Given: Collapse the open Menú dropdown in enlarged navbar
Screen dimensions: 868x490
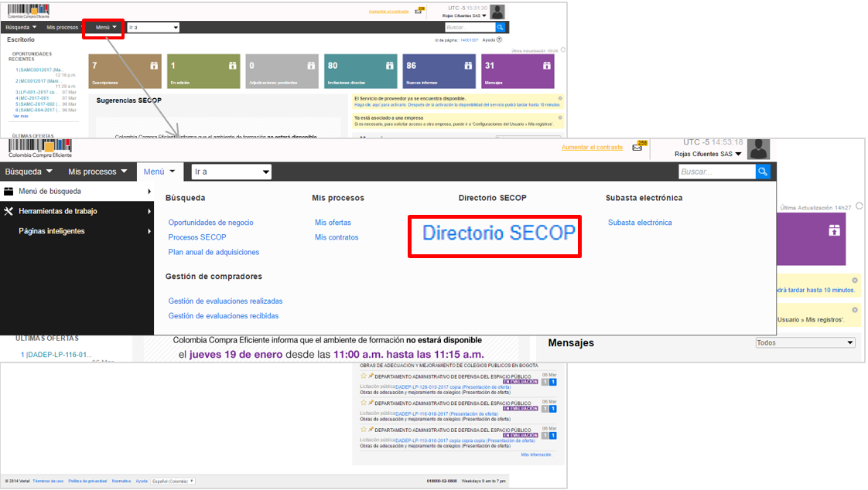Looking at the screenshot, I should coord(159,172).
